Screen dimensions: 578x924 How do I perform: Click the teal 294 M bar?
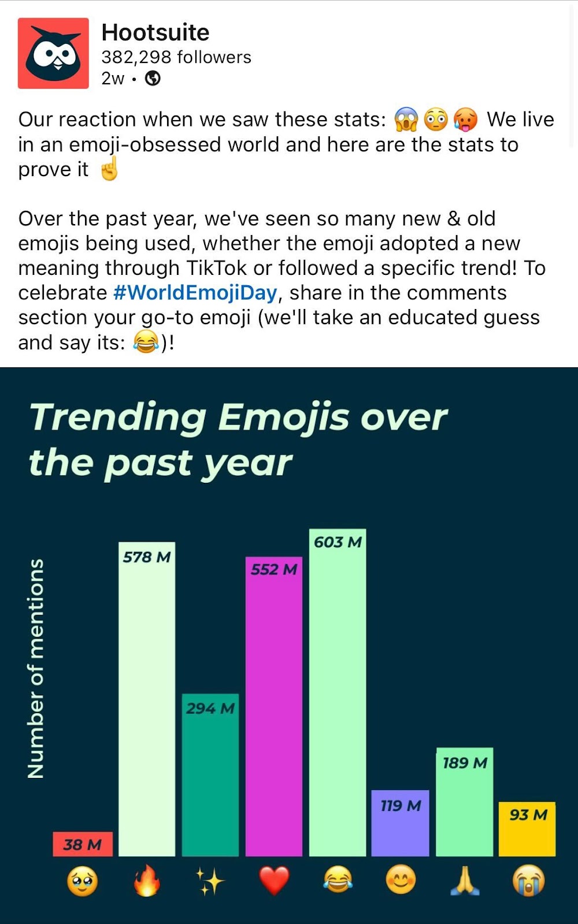click(x=210, y=775)
